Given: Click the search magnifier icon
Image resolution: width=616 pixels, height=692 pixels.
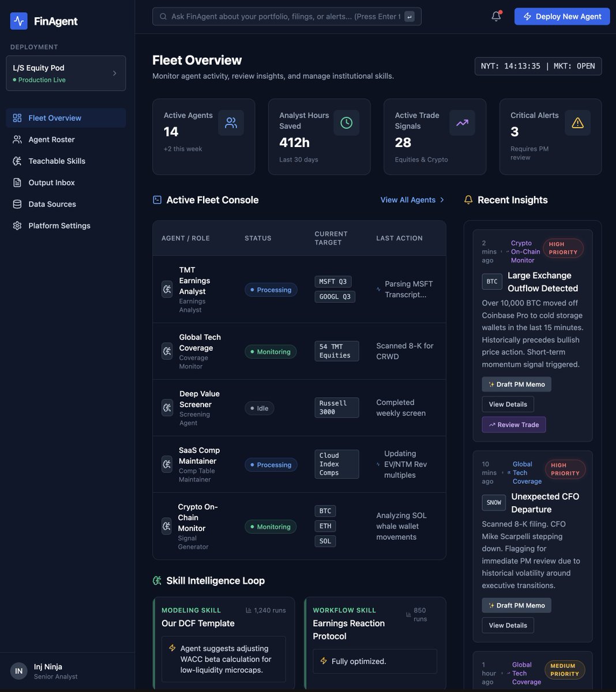Looking at the screenshot, I should click(x=163, y=17).
